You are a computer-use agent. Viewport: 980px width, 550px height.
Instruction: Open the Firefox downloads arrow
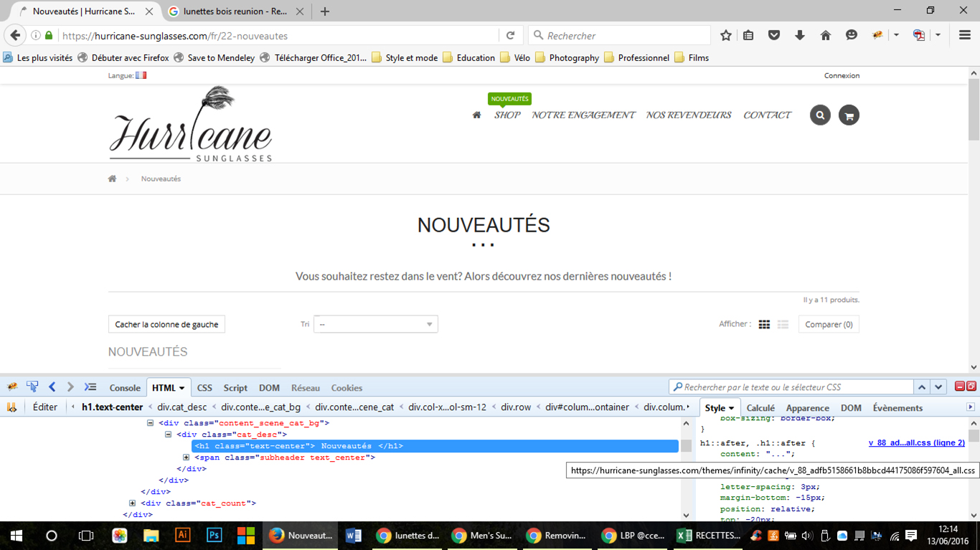(x=799, y=35)
